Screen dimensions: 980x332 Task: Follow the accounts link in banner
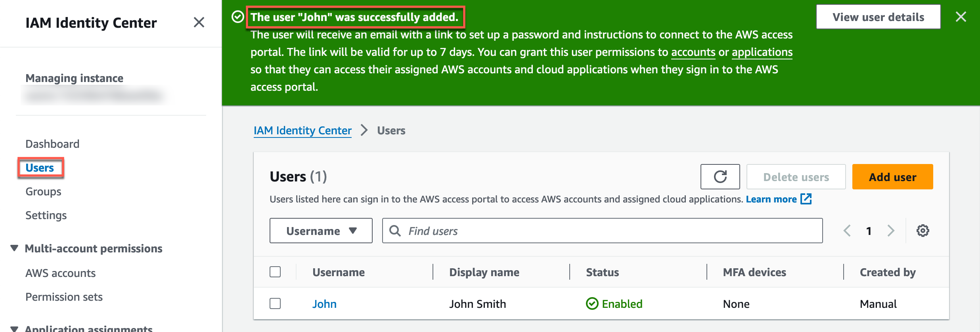point(693,52)
